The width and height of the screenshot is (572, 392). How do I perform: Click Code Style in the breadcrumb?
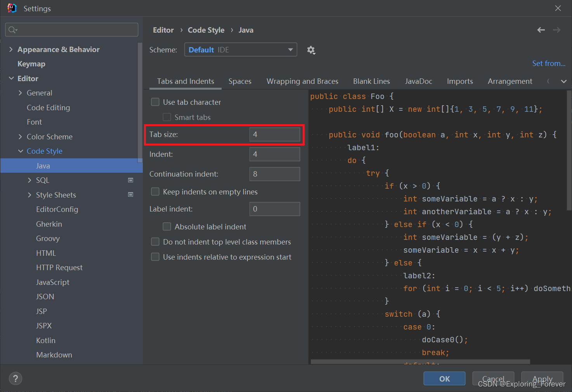206,30
